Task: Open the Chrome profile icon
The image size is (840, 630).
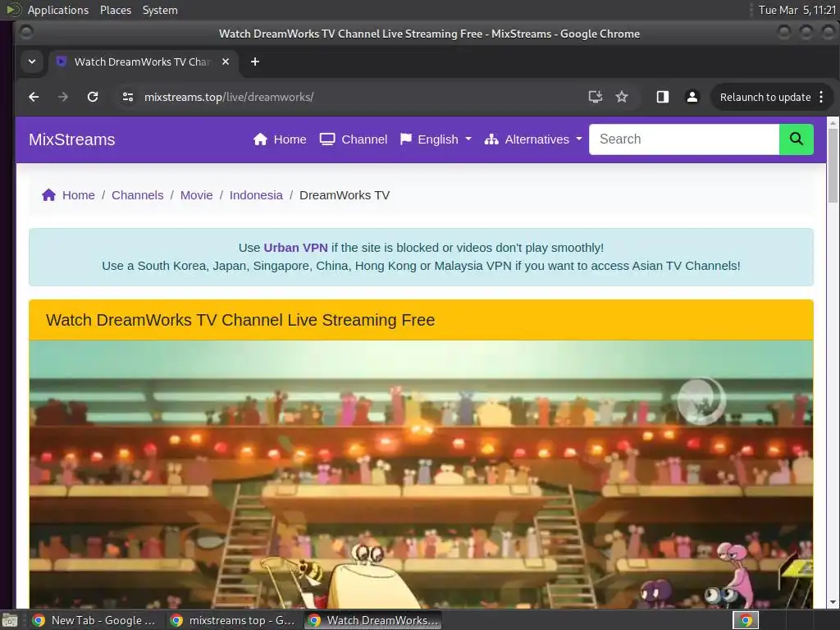Action: pos(692,97)
